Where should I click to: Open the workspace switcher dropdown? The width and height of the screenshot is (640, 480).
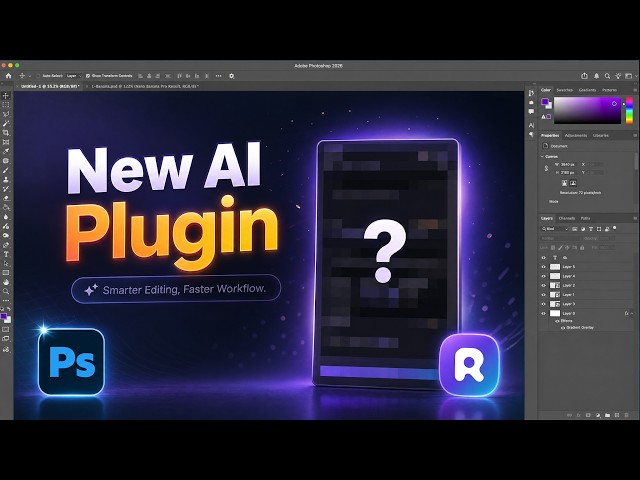[x=631, y=76]
